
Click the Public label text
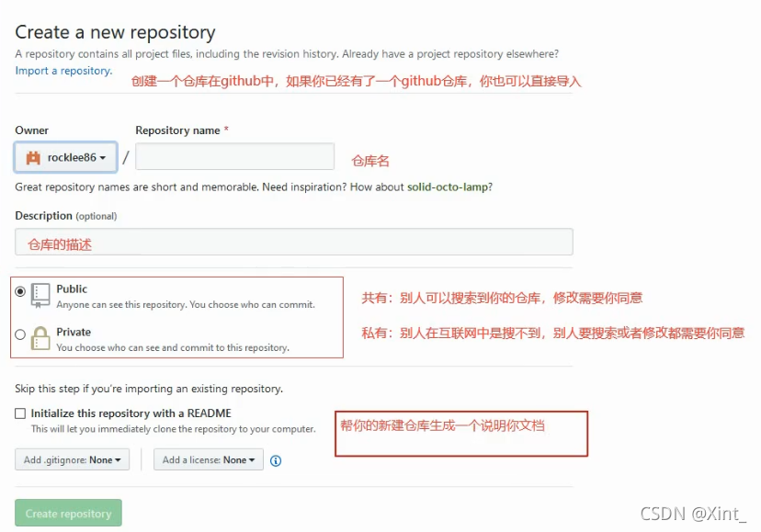pos(72,289)
